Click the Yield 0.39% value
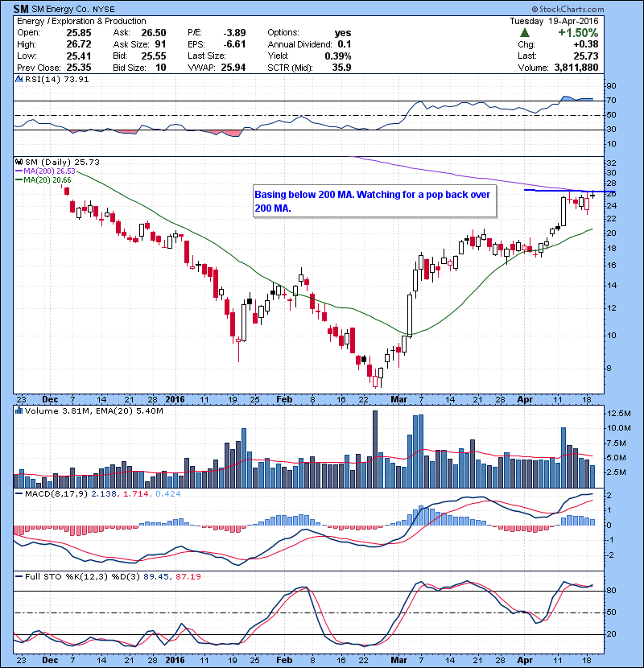 (338, 56)
